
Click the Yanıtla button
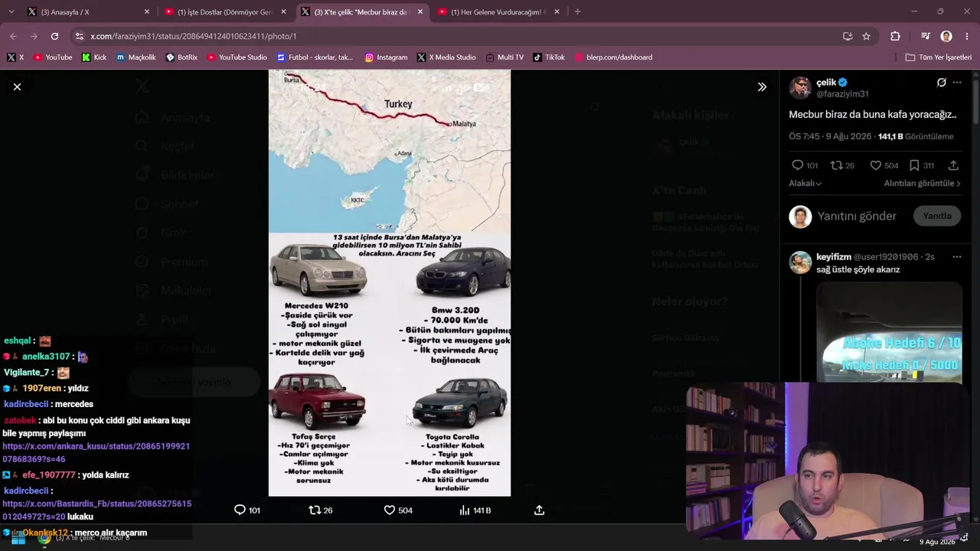pyautogui.click(x=936, y=217)
